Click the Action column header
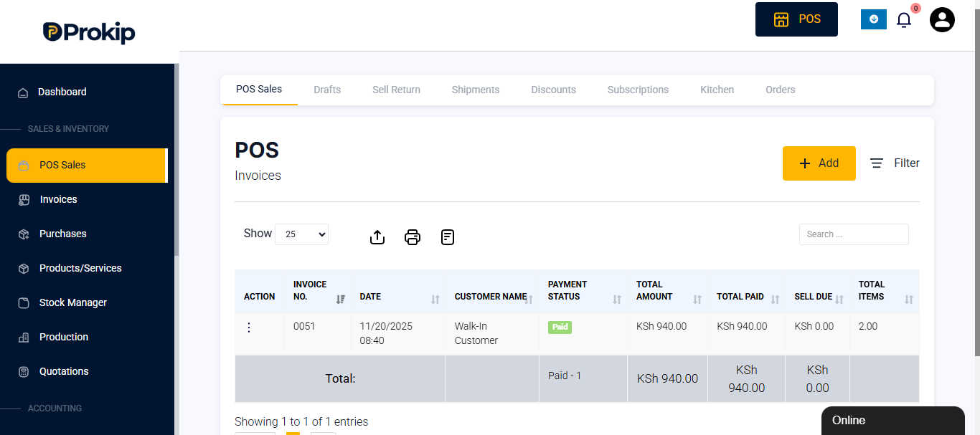980x435 pixels. click(259, 297)
